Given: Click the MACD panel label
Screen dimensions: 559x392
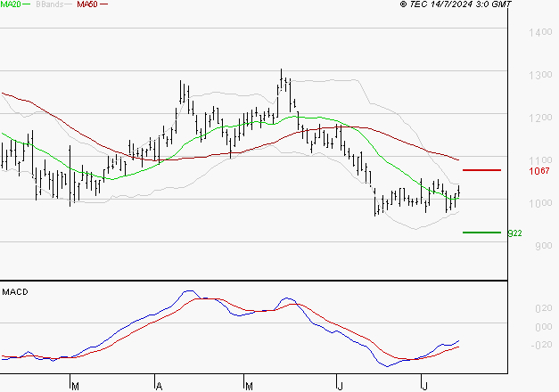Looking at the screenshot, I should [x=15, y=292].
